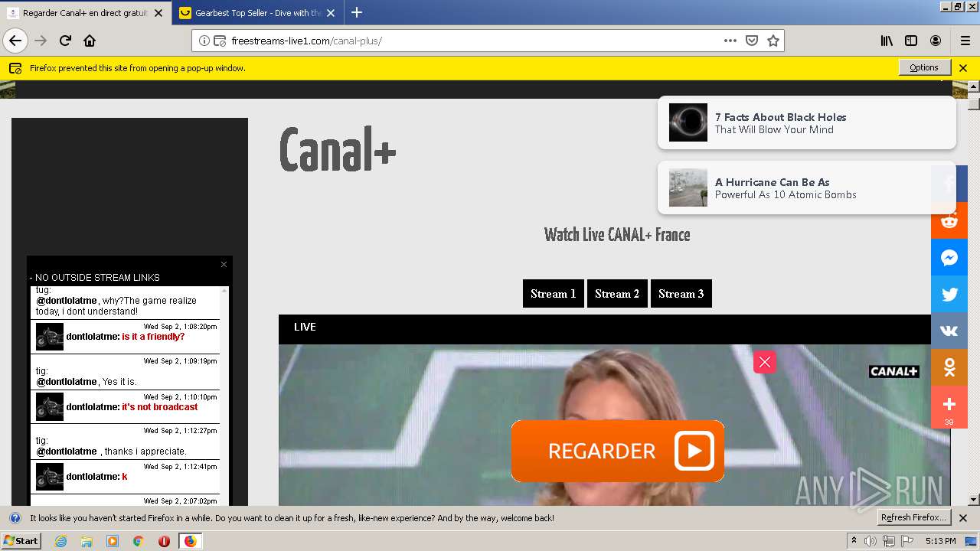This screenshot has height=551, width=980.
Task: Open the page actions three-dot menu
Action: point(730,41)
